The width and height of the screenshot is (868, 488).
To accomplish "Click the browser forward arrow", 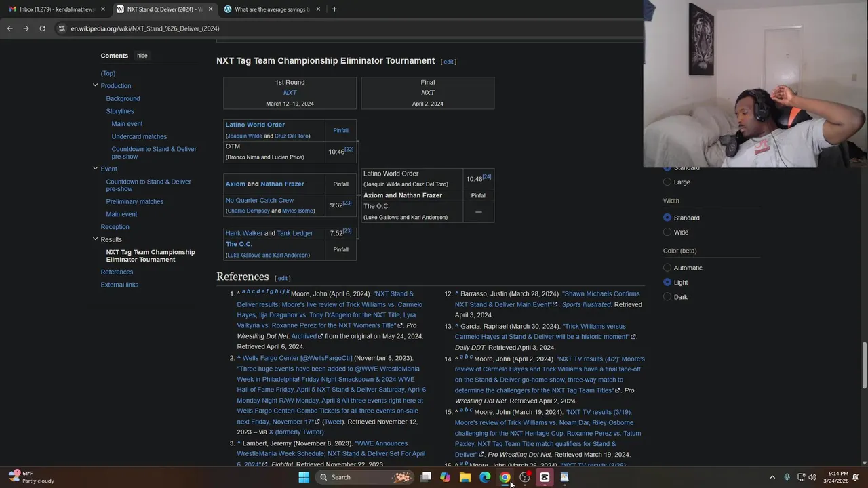I will (x=26, y=28).
